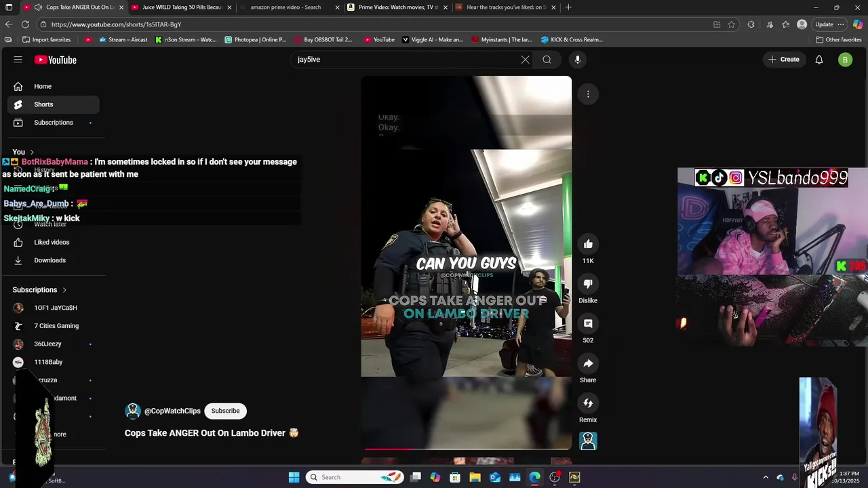Open the account avatar menu

click(845, 60)
